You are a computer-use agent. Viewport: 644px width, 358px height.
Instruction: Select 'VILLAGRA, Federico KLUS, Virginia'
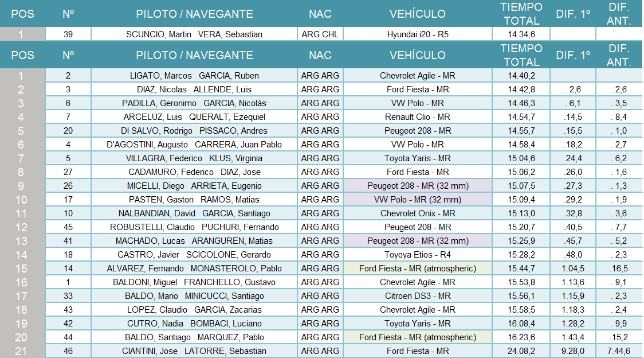(194, 158)
